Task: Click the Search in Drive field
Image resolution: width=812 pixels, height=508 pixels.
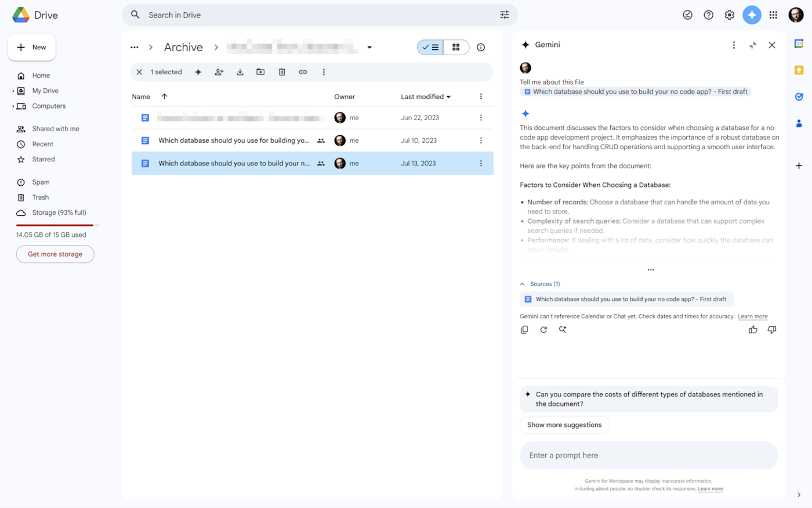Action: coord(319,15)
